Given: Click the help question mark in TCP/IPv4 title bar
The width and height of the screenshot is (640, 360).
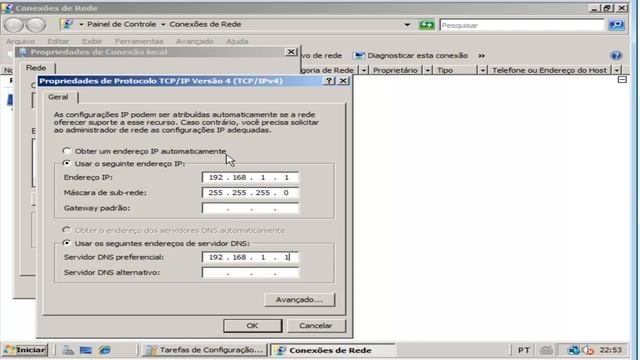Looking at the screenshot, I should (x=329, y=81).
